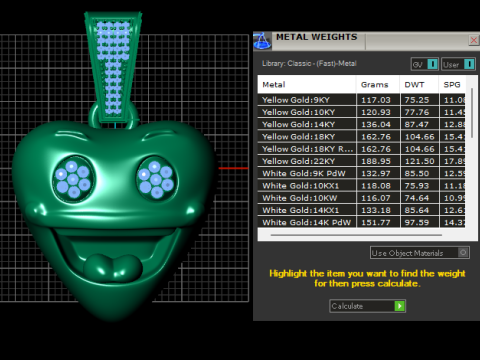Click the green arrow on Calculate
480x360 pixels.
coord(400,306)
